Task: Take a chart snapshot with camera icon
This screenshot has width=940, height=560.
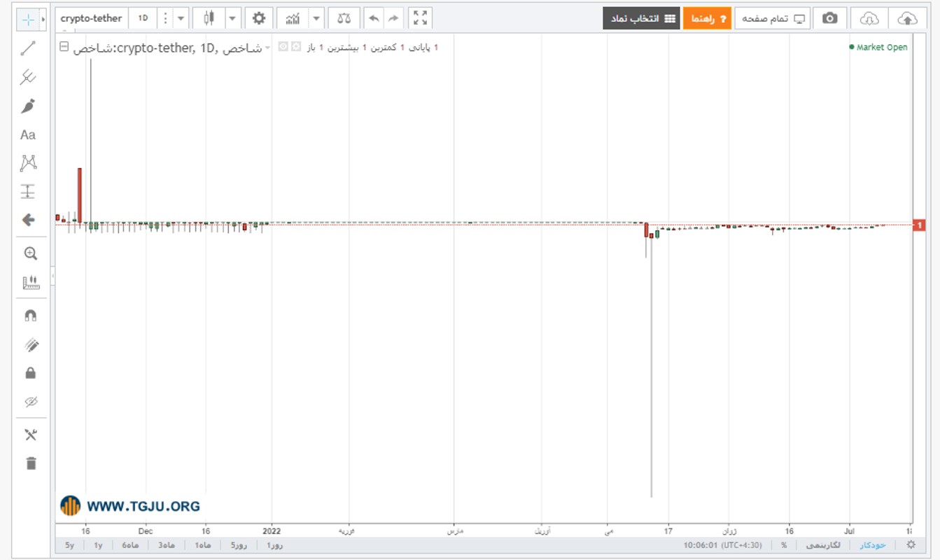Action: [x=829, y=18]
